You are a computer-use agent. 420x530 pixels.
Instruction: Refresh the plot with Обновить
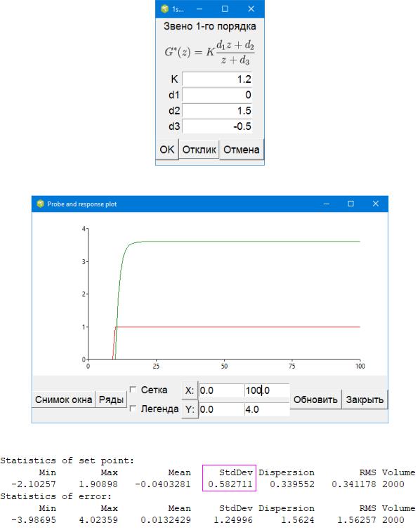(x=315, y=399)
